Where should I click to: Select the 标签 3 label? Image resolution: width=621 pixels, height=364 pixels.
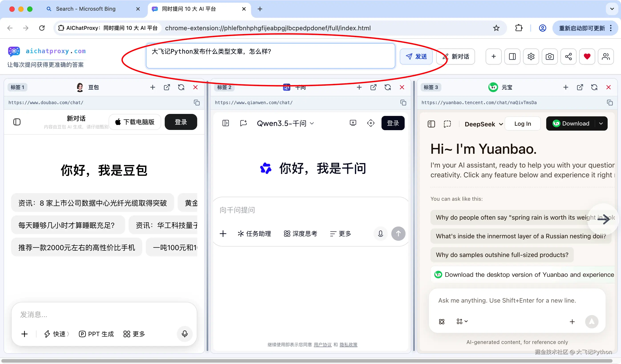tap(430, 87)
